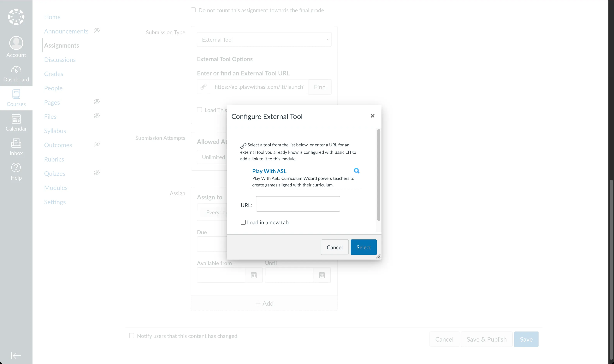Open Discussions in course navigation
The height and width of the screenshot is (364, 614).
pyautogui.click(x=60, y=60)
